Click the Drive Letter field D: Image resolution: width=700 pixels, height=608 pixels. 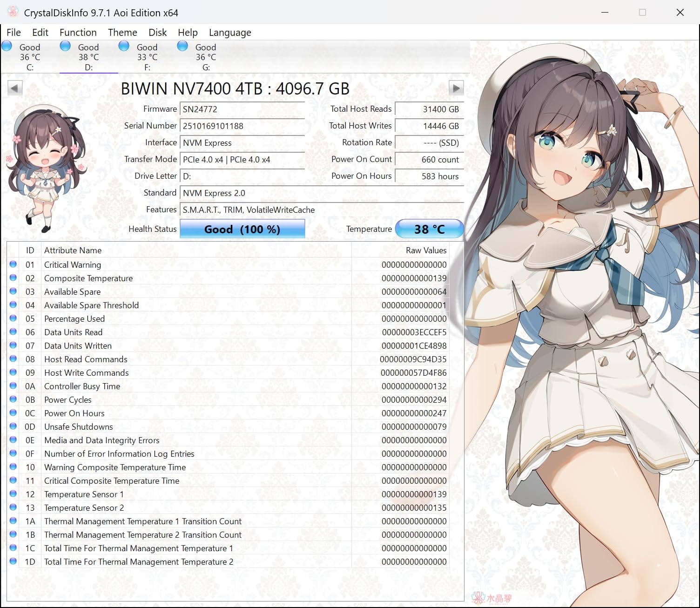tap(242, 176)
